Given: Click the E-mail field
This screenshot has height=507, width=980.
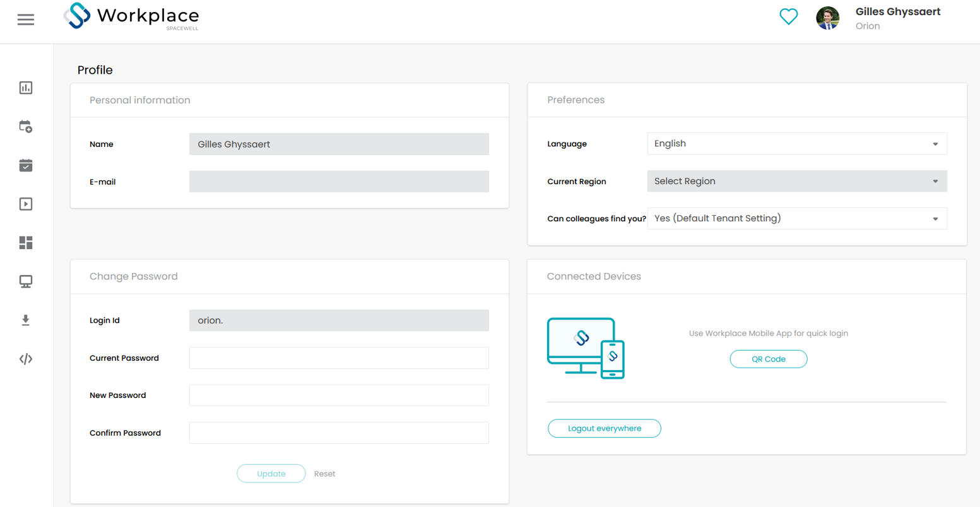Looking at the screenshot, I should [x=339, y=182].
